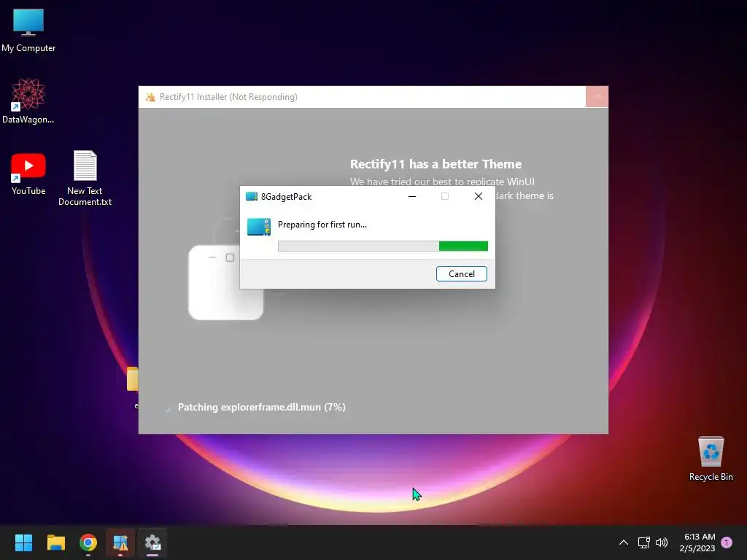Minimize the 8GadgetPack dialog
Image resolution: width=747 pixels, height=560 pixels.
[412, 196]
